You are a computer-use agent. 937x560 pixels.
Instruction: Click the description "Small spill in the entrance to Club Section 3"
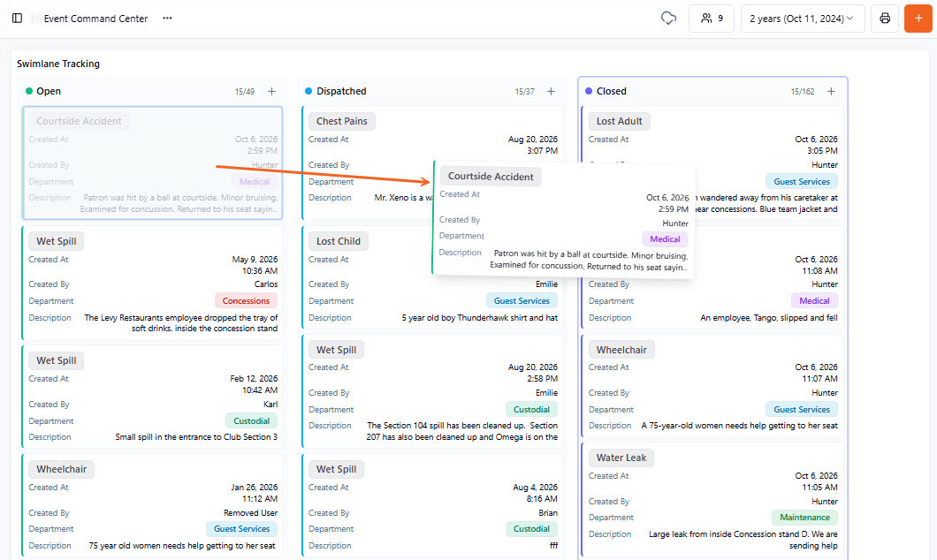196,437
